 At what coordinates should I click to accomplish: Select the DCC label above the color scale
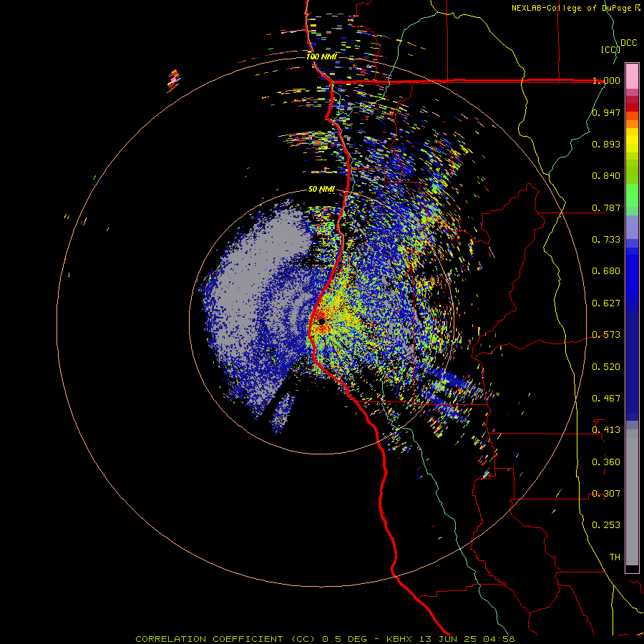(x=628, y=43)
